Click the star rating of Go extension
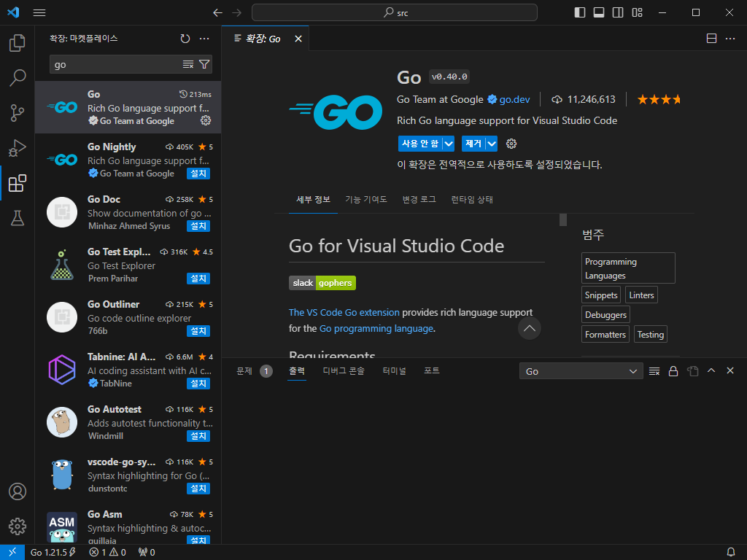The width and height of the screenshot is (747, 560). [659, 99]
